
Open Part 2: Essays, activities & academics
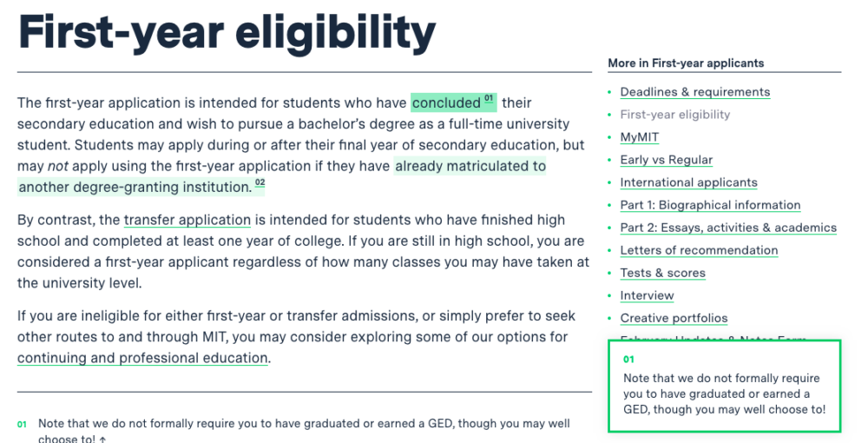tap(728, 228)
